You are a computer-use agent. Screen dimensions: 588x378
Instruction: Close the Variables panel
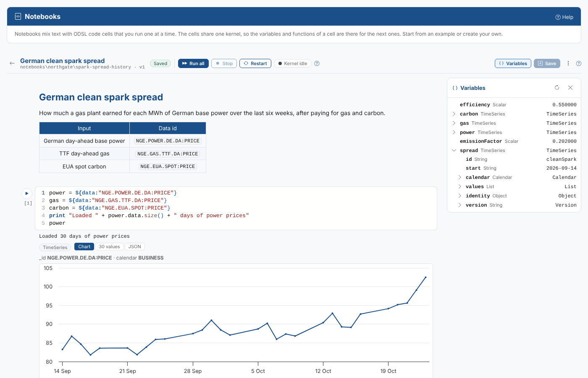(570, 87)
